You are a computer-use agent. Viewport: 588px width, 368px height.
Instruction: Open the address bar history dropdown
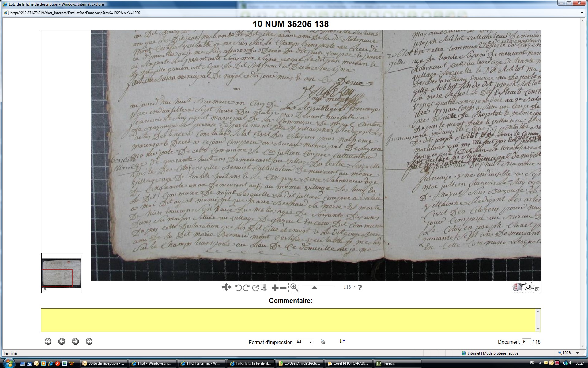(582, 13)
